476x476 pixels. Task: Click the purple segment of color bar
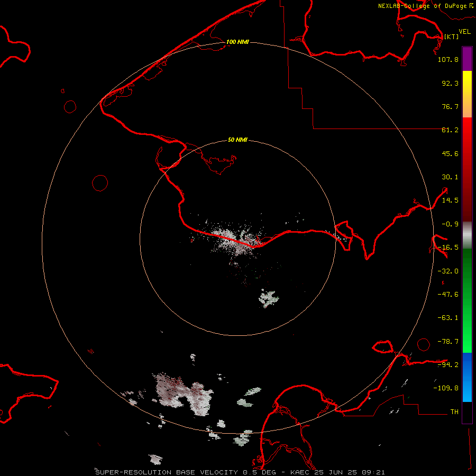467,59
